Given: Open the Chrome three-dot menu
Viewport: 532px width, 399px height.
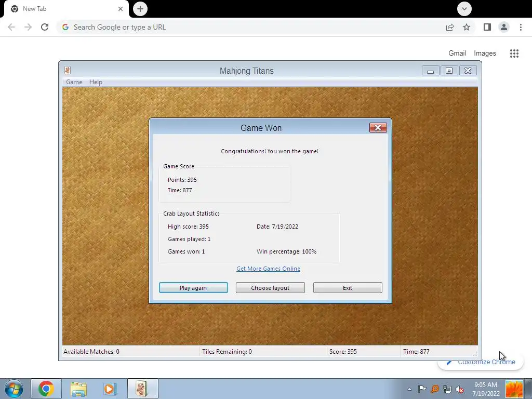Looking at the screenshot, I should (521, 27).
